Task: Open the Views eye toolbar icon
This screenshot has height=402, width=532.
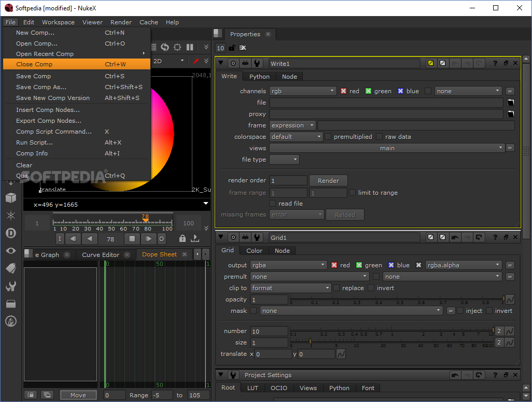Action: pyautogui.click(x=11, y=251)
